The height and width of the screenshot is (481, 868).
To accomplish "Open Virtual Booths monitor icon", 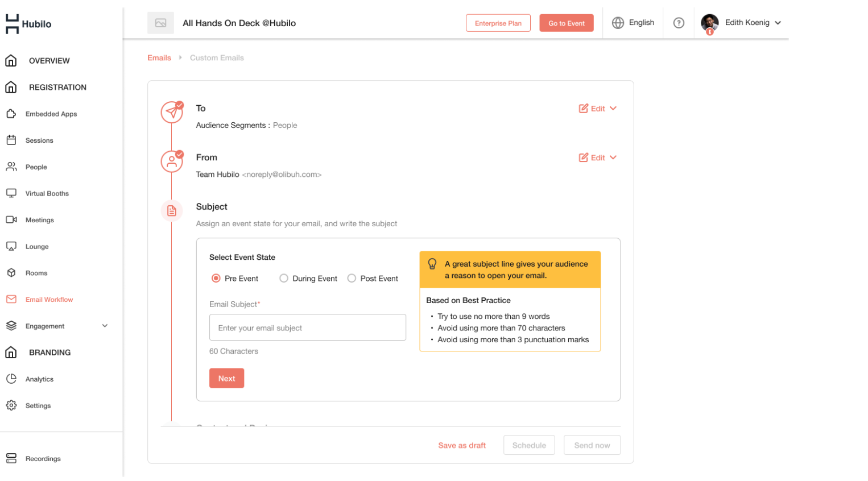I will coord(11,193).
